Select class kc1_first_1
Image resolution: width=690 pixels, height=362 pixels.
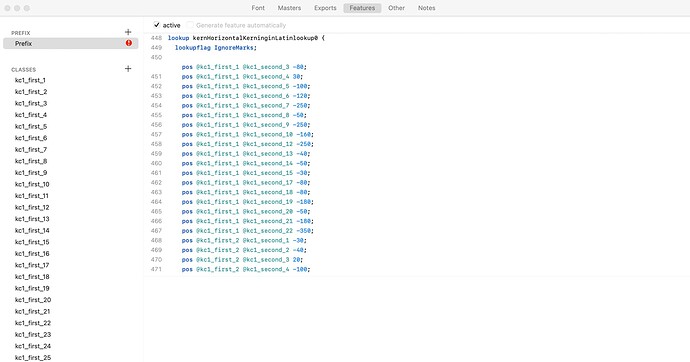30,80
